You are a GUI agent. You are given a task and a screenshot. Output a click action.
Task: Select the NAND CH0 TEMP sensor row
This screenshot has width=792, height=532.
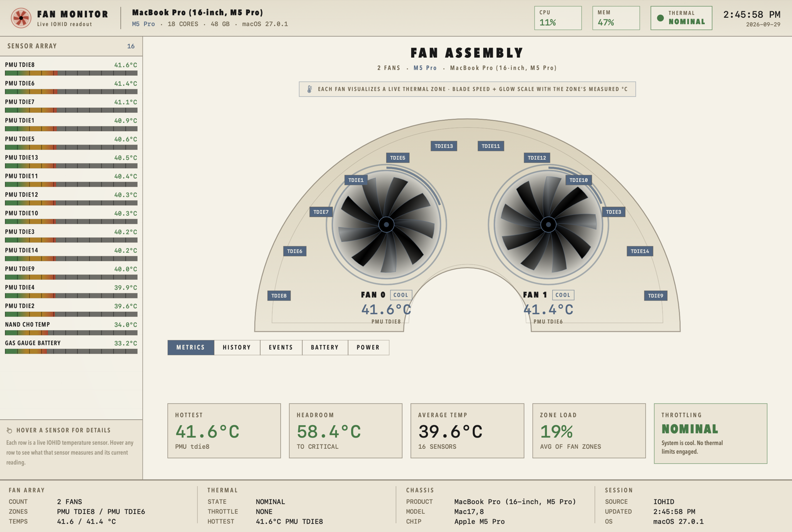click(71, 328)
